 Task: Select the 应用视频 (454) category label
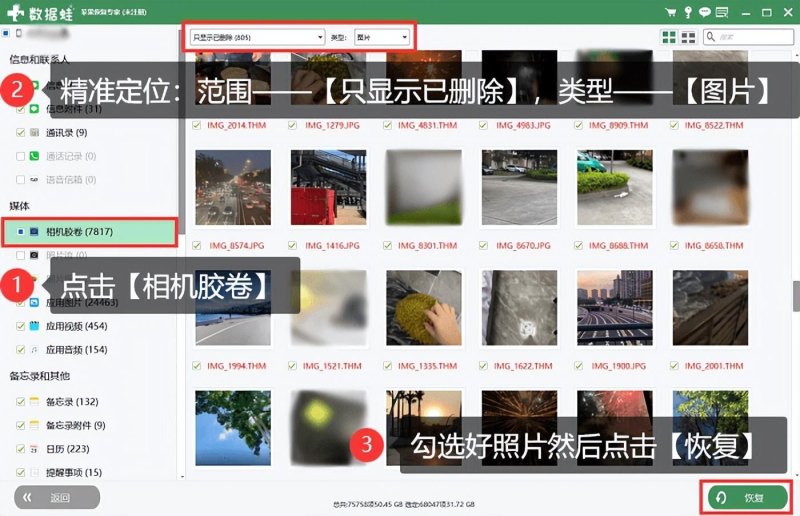pyautogui.click(x=77, y=326)
